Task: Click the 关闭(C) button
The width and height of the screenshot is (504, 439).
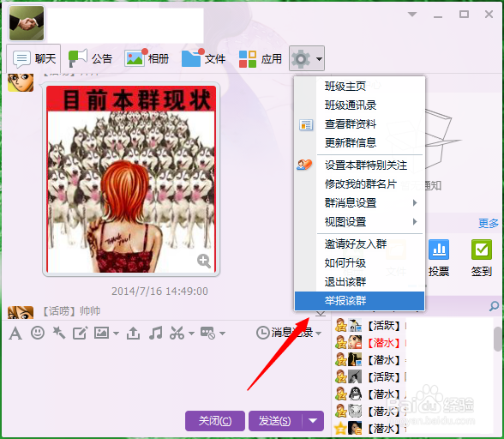Action: [215, 421]
